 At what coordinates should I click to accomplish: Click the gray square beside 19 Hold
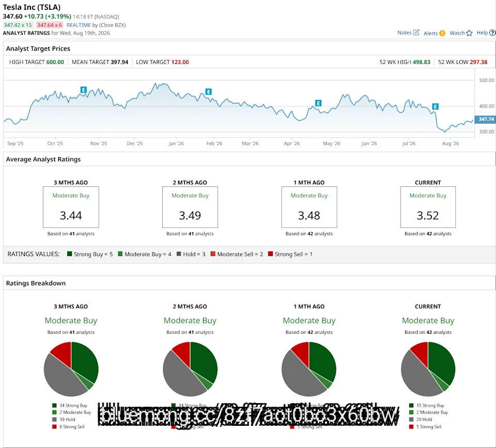tap(54, 420)
